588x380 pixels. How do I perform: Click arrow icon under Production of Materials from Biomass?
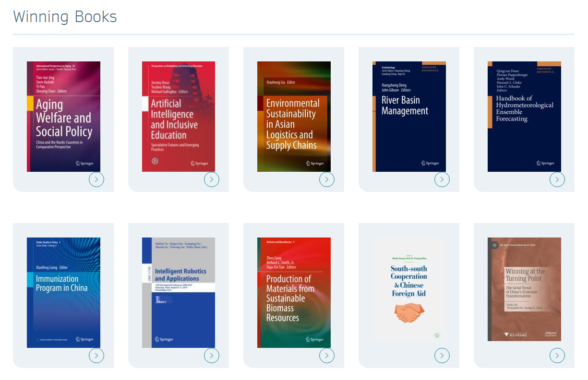(x=327, y=356)
